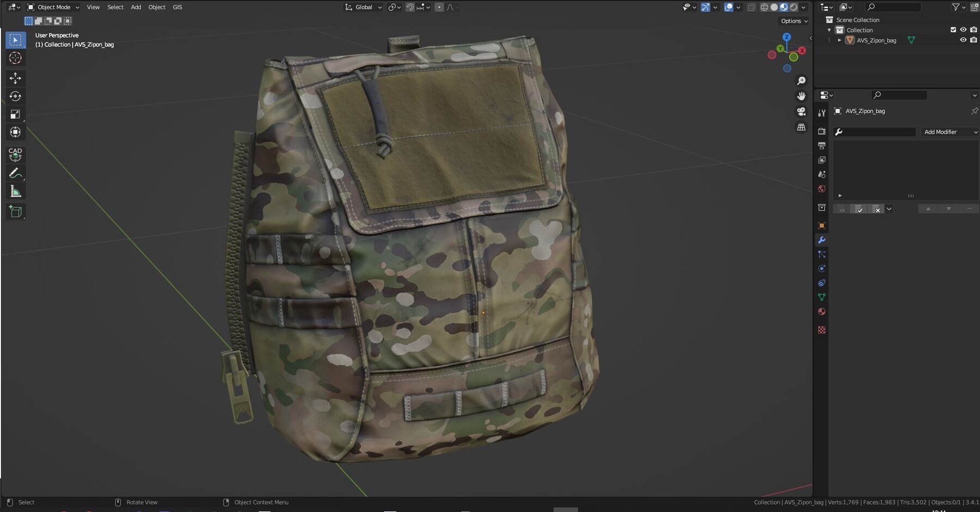The width and height of the screenshot is (980, 512).
Task: Hide AVS_Zipon_bag with its eye icon
Action: (x=963, y=40)
